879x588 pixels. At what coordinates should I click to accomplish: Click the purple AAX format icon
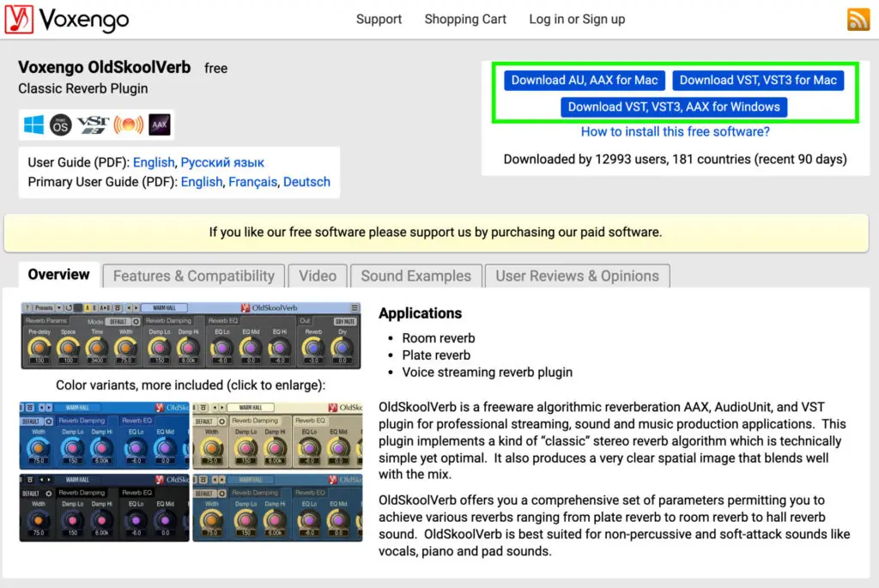tap(159, 124)
